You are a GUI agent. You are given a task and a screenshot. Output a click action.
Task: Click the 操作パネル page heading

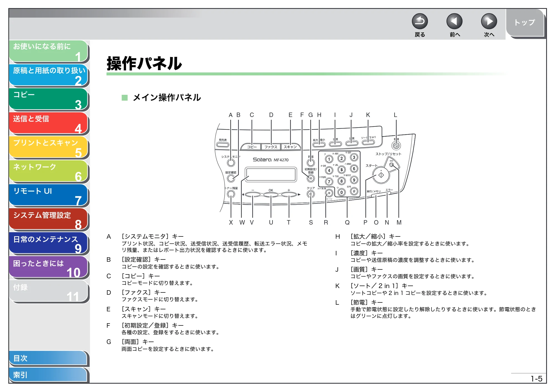144,63
